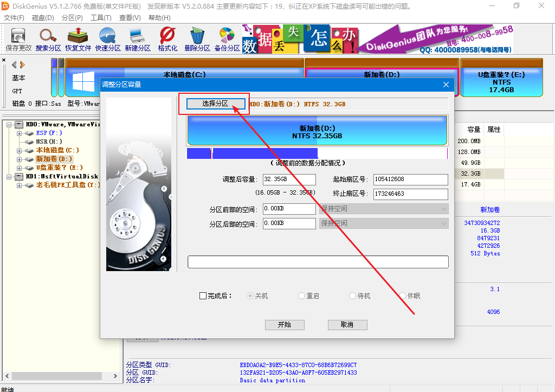Select the Standby (待机) radio option
Viewport: 555px width, 392px height.
pos(352,295)
